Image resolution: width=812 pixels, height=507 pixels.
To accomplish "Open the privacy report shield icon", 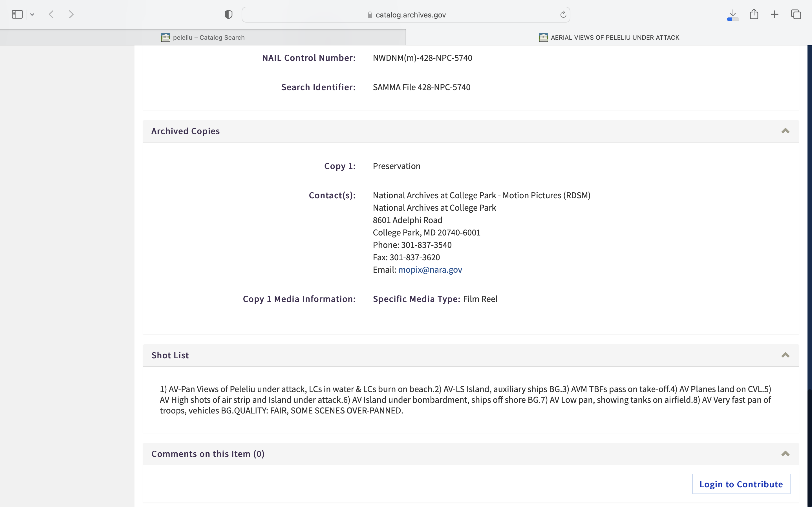I will point(228,14).
